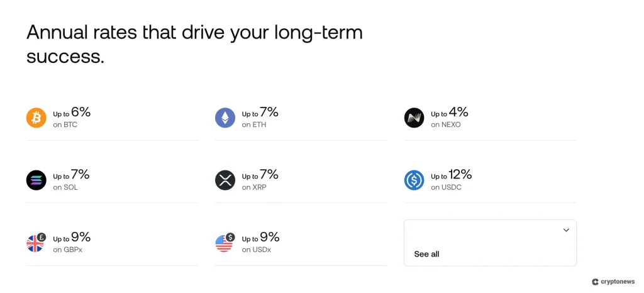This screenshot has height=293, width=644.
Task: Click the 'on SOL' label
Action: [65, 187]
